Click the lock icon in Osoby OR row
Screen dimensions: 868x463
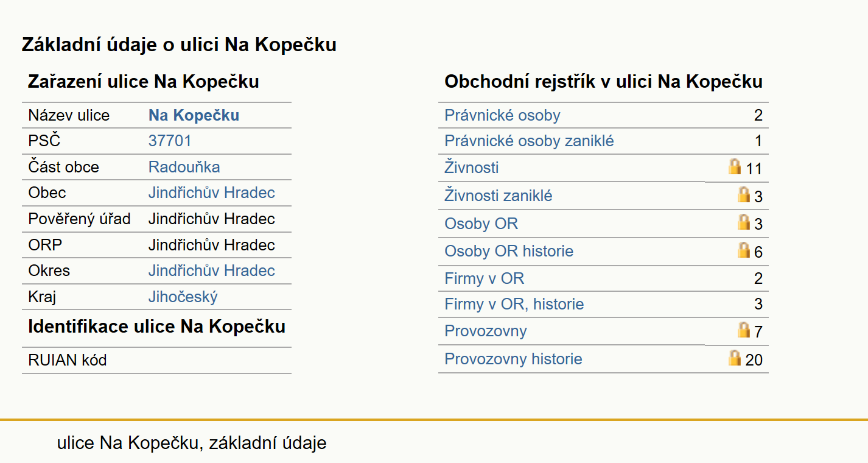coord(743,222)
